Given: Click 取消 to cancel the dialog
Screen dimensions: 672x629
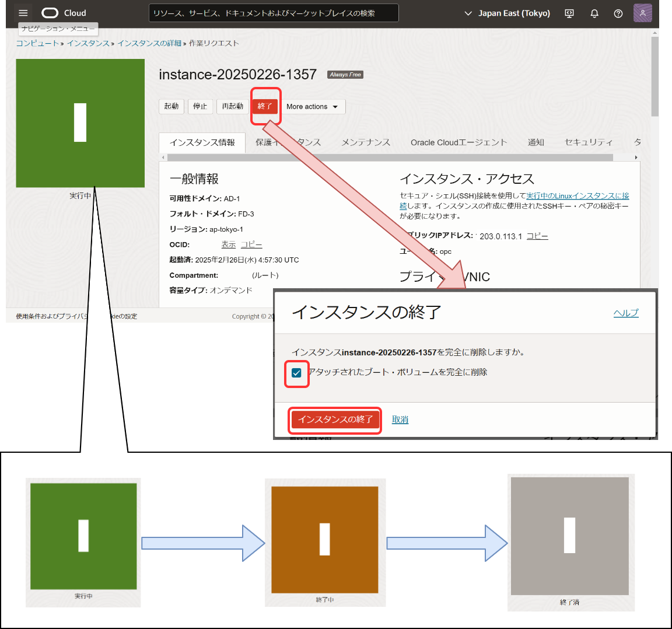Looking at the screenshot, I should tap(400, 420).
